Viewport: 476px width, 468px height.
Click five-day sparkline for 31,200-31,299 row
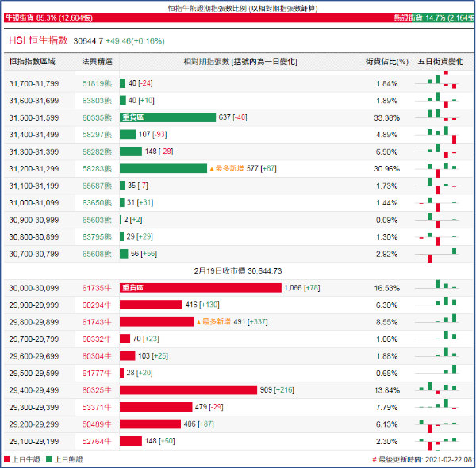point(438,170)
